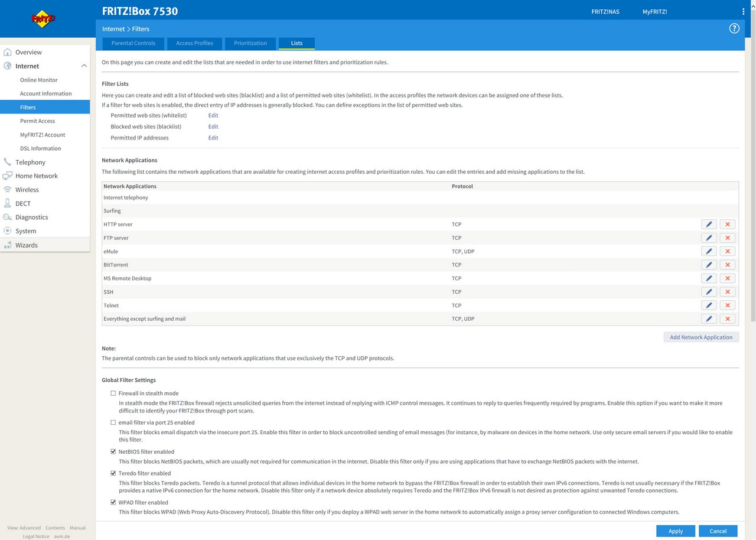Open the Manual link in footer
The height and width of the screenshot is (540, 756).
click(x=77, y=528)
